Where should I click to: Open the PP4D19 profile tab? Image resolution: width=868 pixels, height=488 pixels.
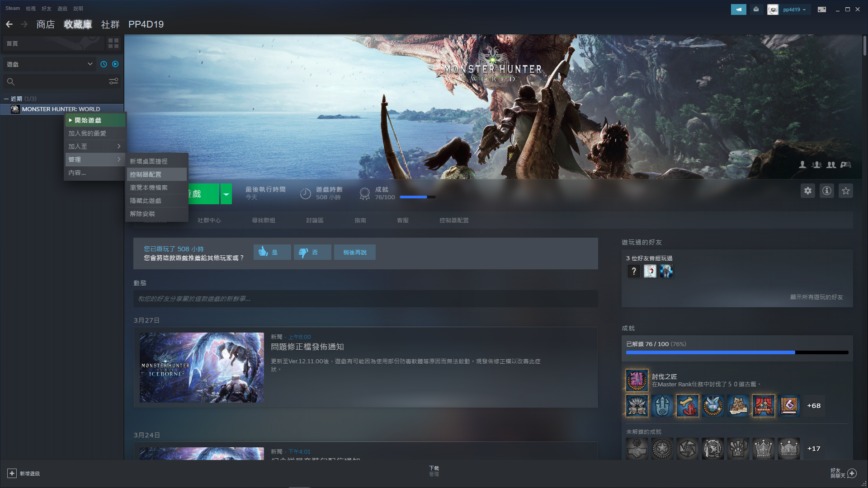[146, 24]
